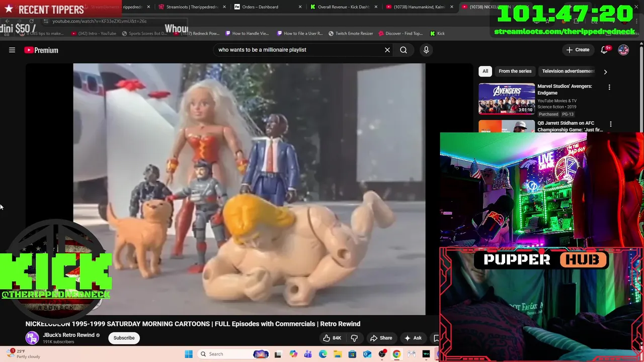
Task: Open weather widget showing 25°F
Action: click(x=24, y=354)
